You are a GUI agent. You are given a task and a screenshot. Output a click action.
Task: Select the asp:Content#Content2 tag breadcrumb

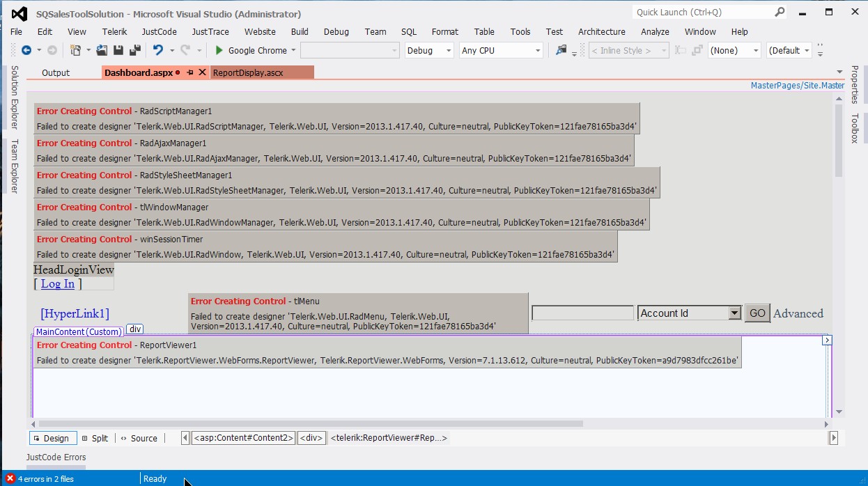pyautogui.click(x=243, y=438)
